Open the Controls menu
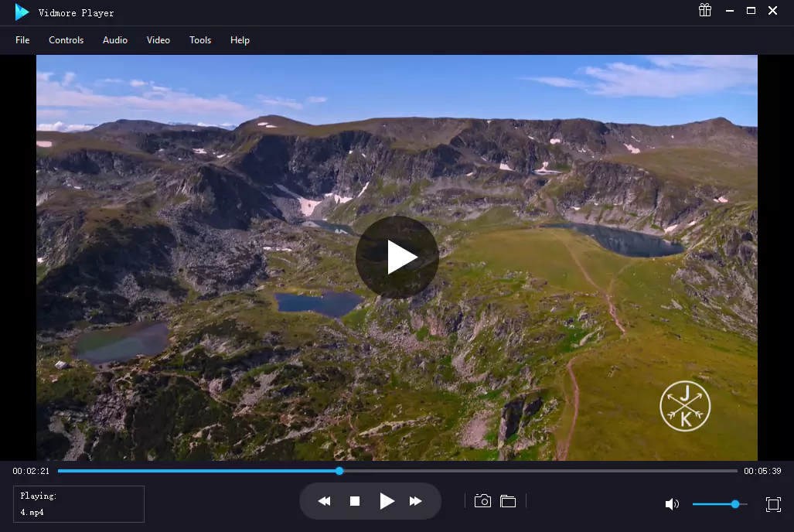 [66, 39]
